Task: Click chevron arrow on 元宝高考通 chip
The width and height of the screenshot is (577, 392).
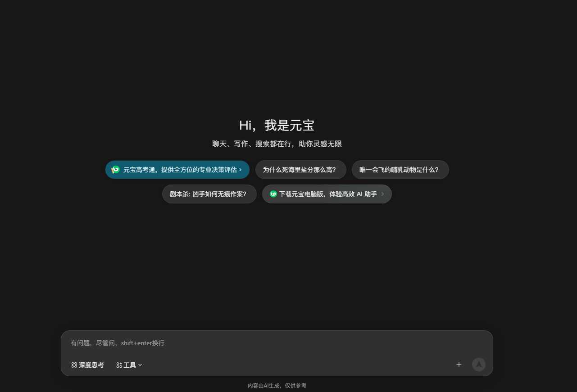Action: [x=241, y=170]
